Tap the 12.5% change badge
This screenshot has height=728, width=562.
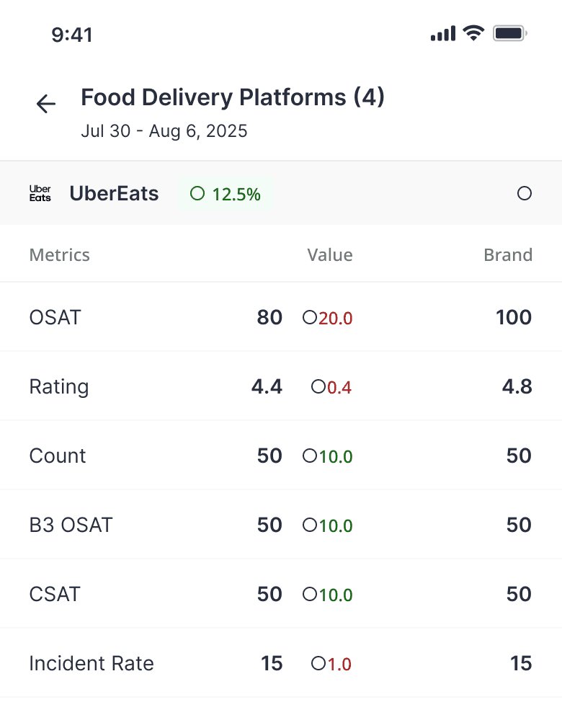[x=227, y=194]
